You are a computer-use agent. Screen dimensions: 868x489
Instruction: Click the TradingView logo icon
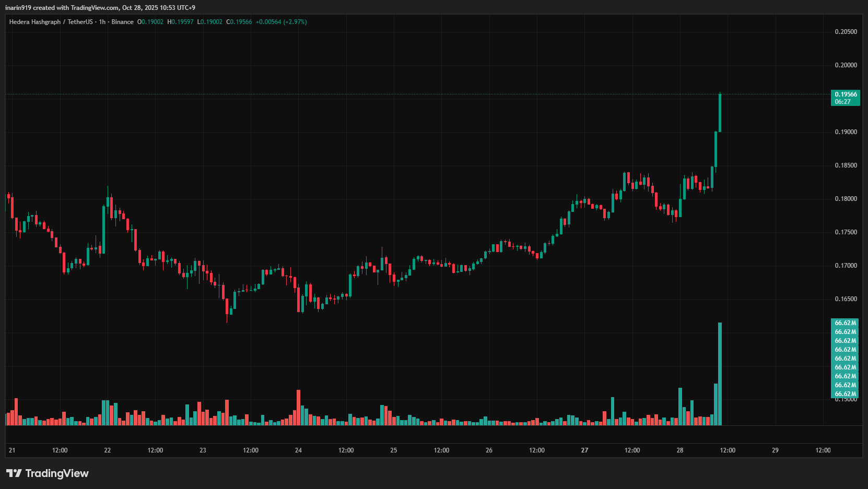pyautogui.click(x=14, y=473)
